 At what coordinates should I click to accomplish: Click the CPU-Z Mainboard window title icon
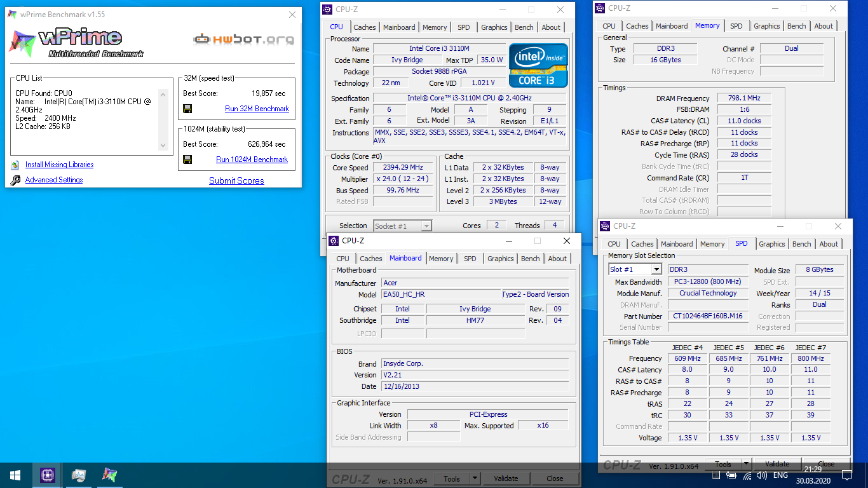(334, 241)
